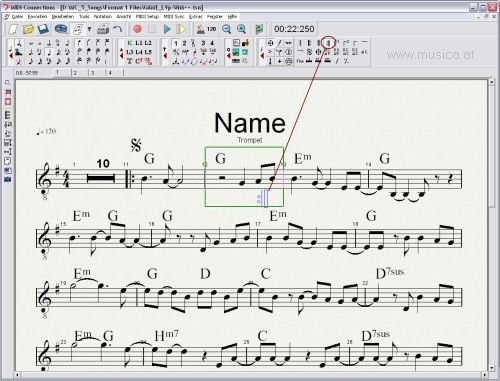500x381 pixels.
Task: Print the score with the printer icon
Action: click(x=103, y=29)
